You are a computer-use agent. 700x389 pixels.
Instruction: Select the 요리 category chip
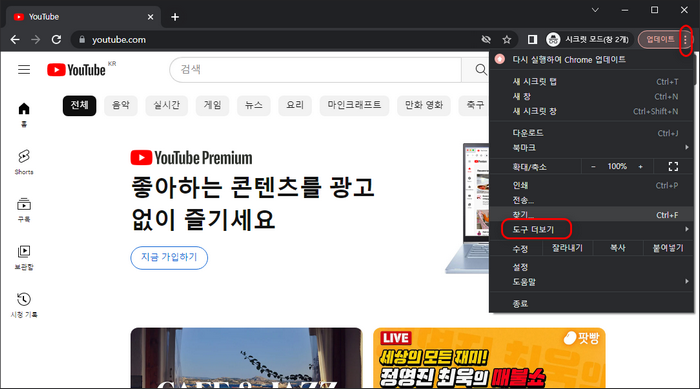[x=295, y=105]
